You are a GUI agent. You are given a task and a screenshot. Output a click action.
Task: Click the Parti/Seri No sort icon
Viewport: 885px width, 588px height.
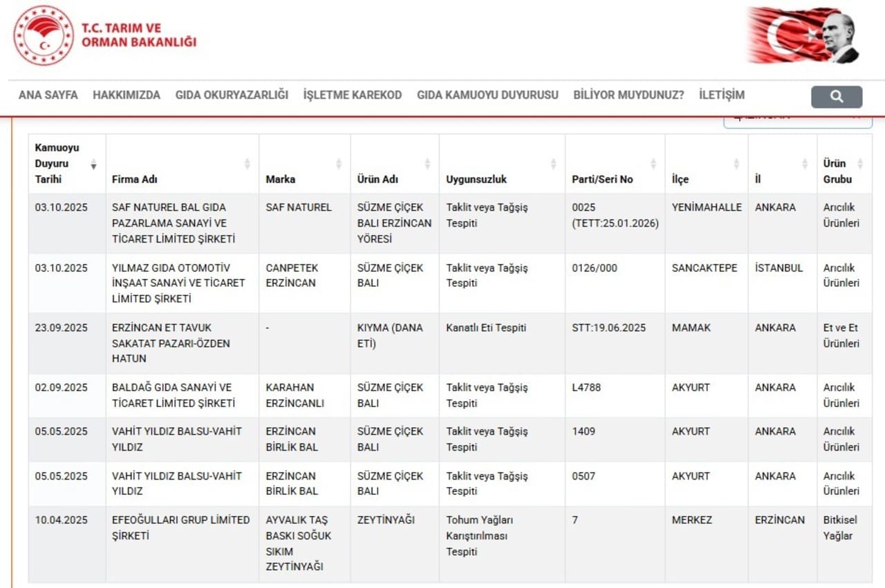tap(653, 164)
